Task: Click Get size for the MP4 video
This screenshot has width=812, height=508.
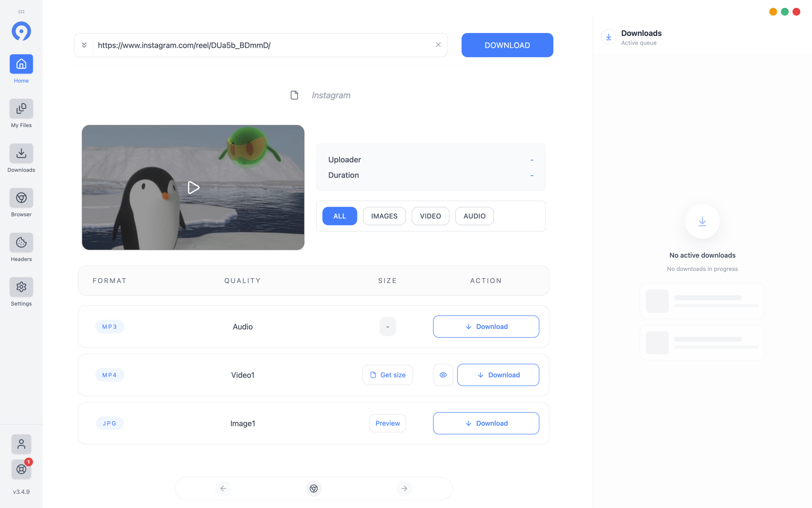Action: tap(388, 375)
